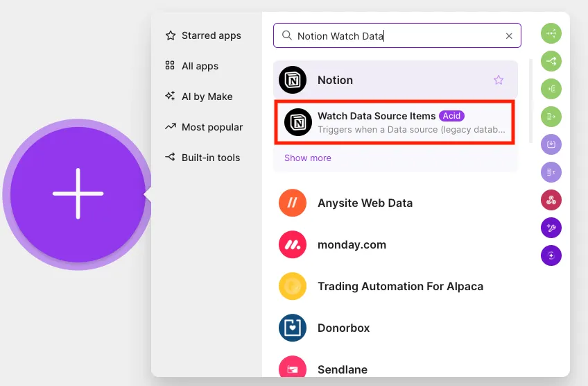Screen dimensions: 588x386
Task: Click the pink Sendlane logo icon
Action: tap(293, 367)
